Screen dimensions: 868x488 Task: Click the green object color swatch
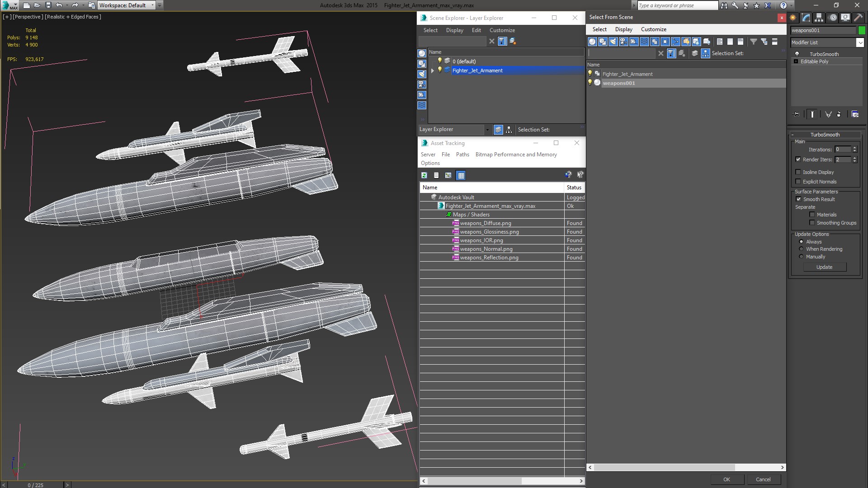[862, 30]
